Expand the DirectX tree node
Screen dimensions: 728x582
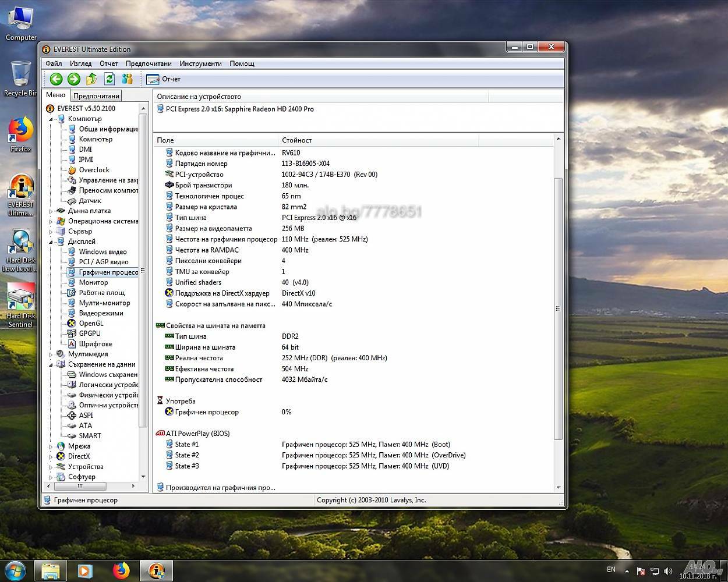(51, 456)
